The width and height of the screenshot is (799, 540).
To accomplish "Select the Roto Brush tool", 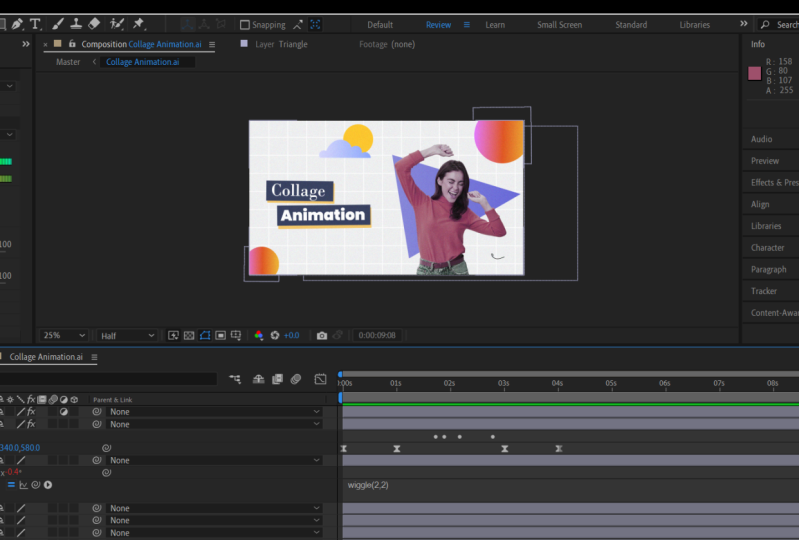I will [x=117, y=24].
